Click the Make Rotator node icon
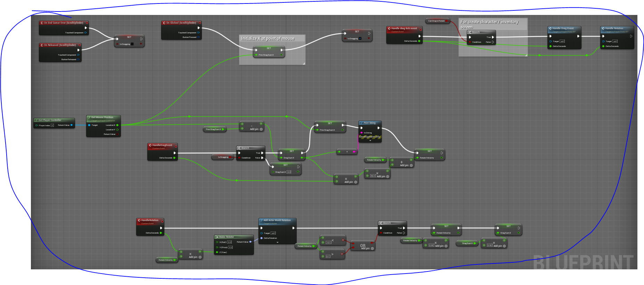This screenshot has width=644, height=285. coord(217,237)
